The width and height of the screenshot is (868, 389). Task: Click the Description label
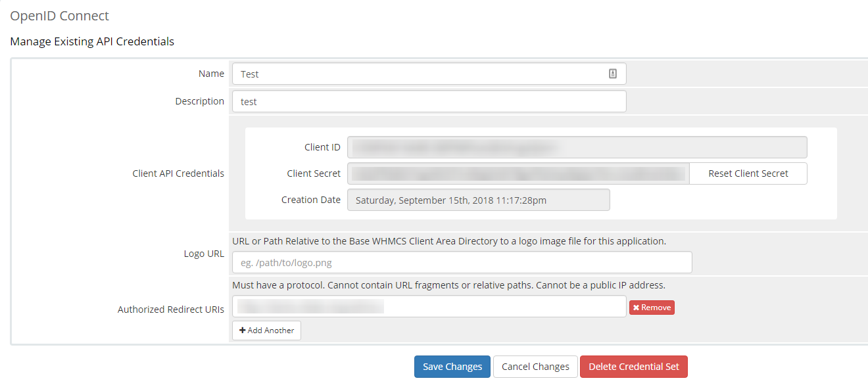click(199, 101)
